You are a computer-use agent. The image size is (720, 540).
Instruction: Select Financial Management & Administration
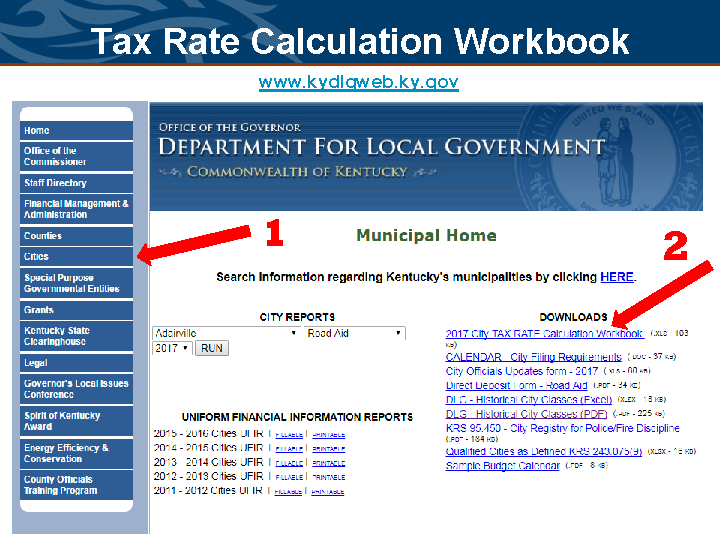tap(76, 209)
